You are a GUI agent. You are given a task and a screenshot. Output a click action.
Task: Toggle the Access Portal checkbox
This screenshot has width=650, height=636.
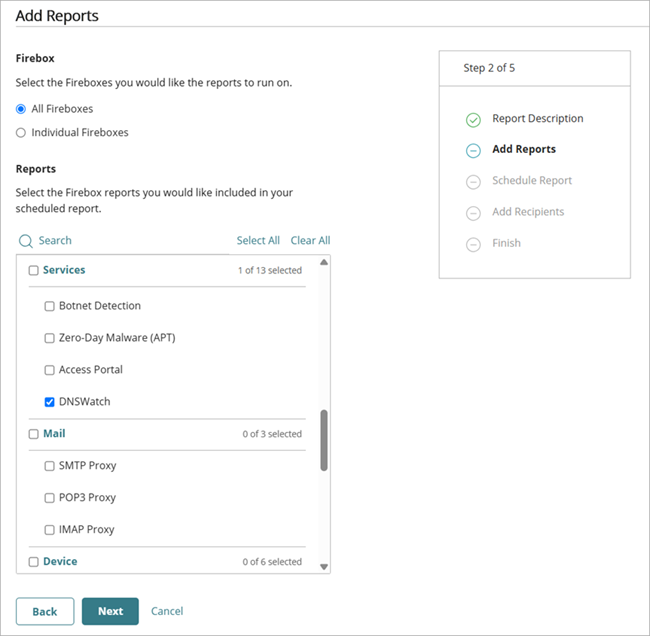pyautogui.click(x=49, y=370)
